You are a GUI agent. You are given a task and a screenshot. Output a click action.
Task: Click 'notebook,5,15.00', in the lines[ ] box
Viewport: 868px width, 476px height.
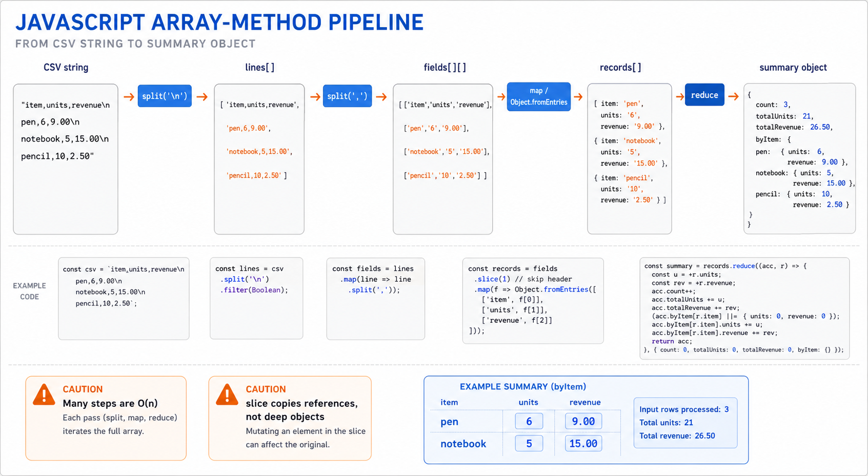259,152
